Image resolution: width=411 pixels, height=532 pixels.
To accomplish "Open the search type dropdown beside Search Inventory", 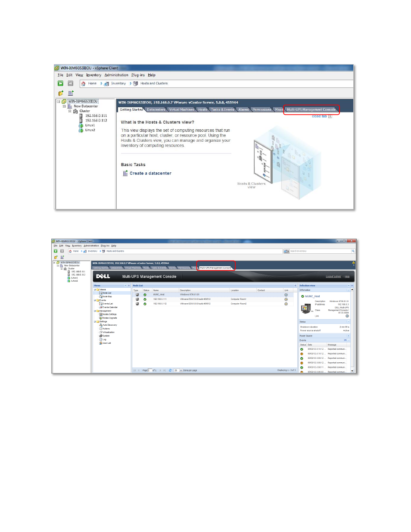I will [x=286, y=251].
